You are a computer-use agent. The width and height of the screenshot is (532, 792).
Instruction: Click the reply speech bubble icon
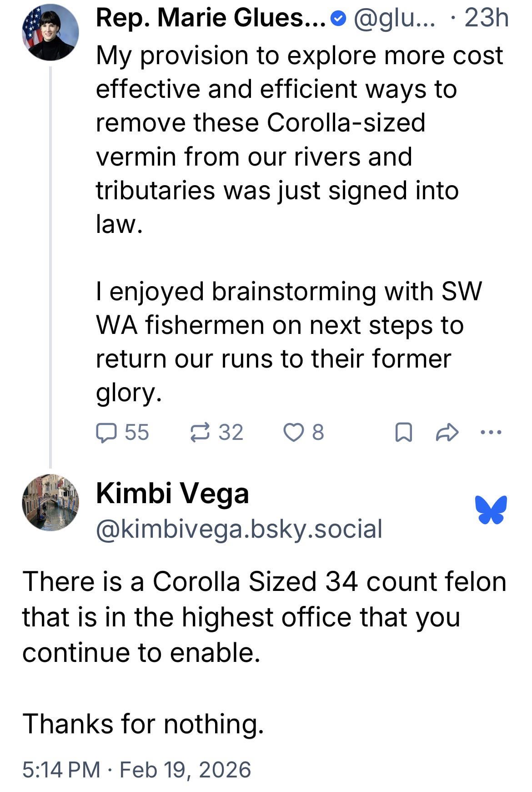tap(106, 432)
